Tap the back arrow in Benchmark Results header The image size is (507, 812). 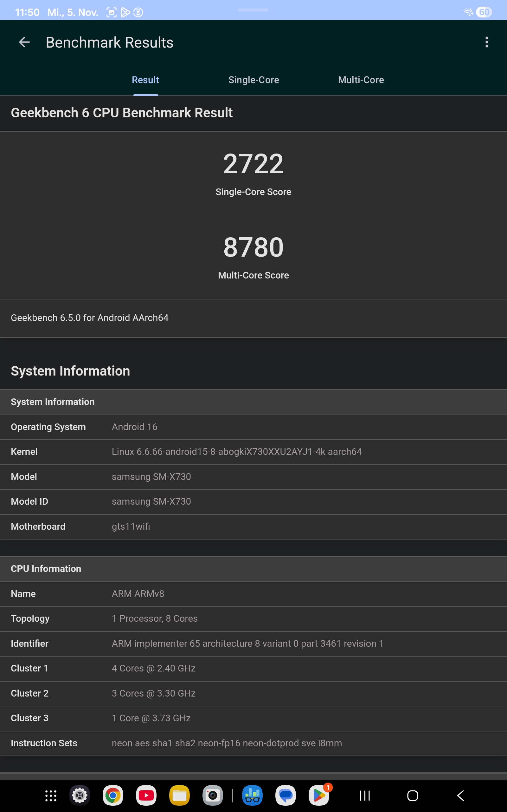[x=24, y=42]
